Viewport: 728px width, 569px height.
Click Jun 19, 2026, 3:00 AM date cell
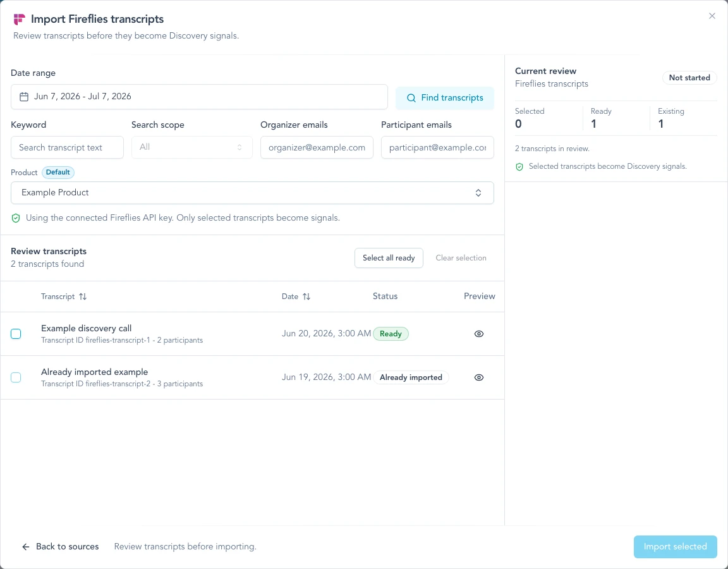click(326, 377)
